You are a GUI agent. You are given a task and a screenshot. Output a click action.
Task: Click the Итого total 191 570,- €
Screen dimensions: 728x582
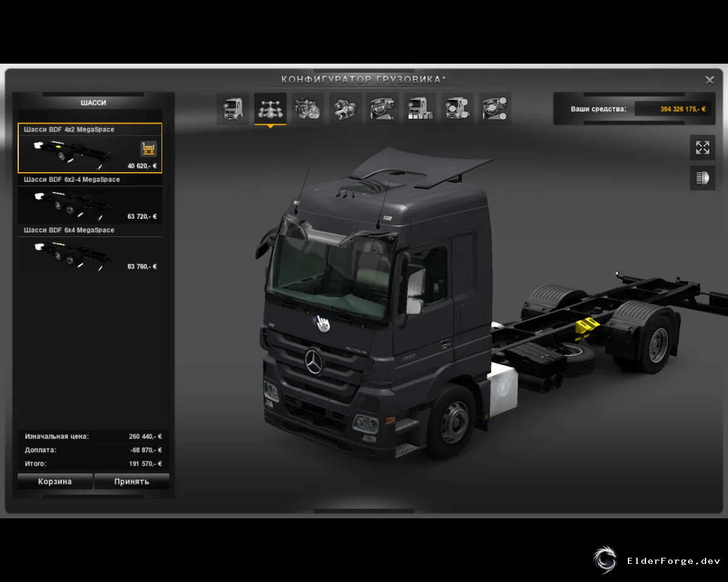click(146, 464)
